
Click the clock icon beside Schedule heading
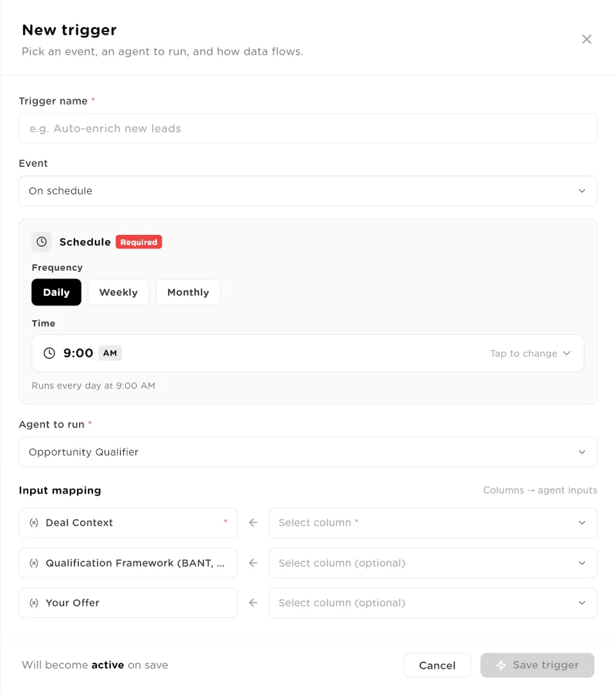tap(42, 242)
